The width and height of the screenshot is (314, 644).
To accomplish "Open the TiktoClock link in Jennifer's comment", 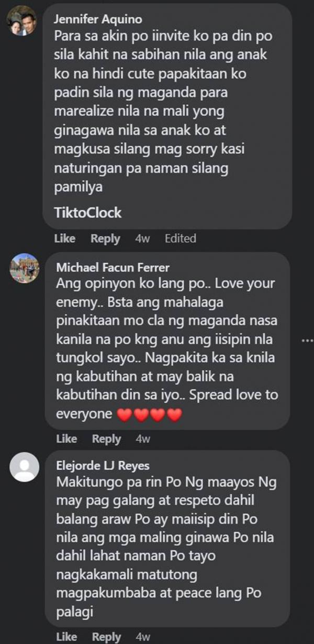I will 88,213.
